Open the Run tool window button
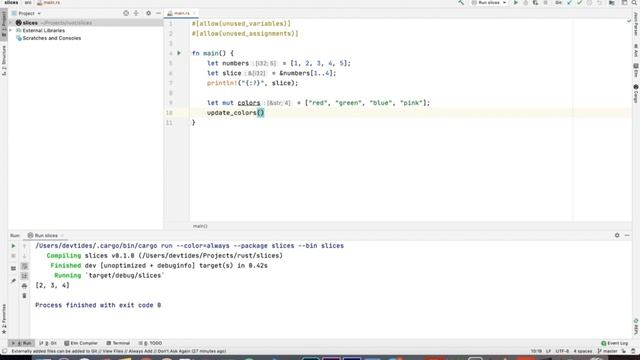640x360 pixels. (21, 343)
